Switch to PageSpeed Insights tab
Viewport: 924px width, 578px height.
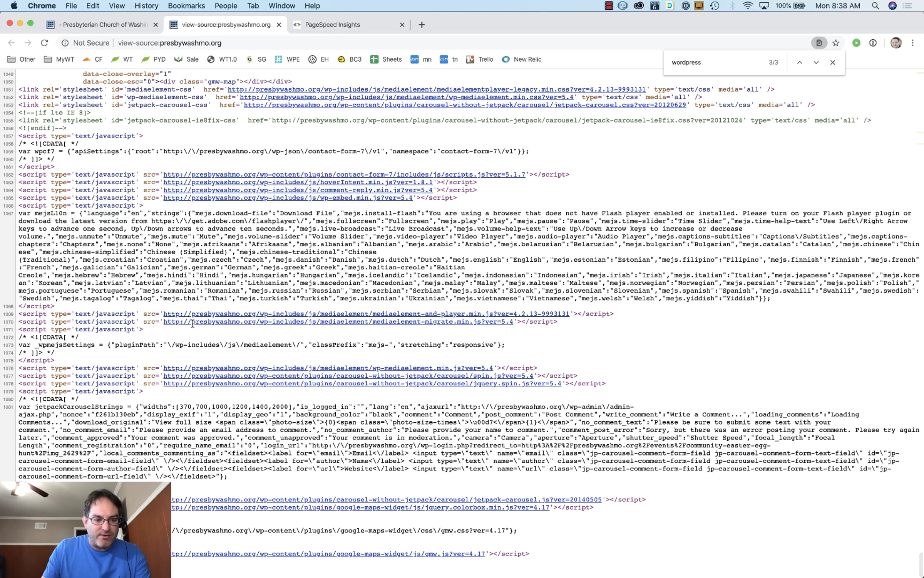coord(332,25)
